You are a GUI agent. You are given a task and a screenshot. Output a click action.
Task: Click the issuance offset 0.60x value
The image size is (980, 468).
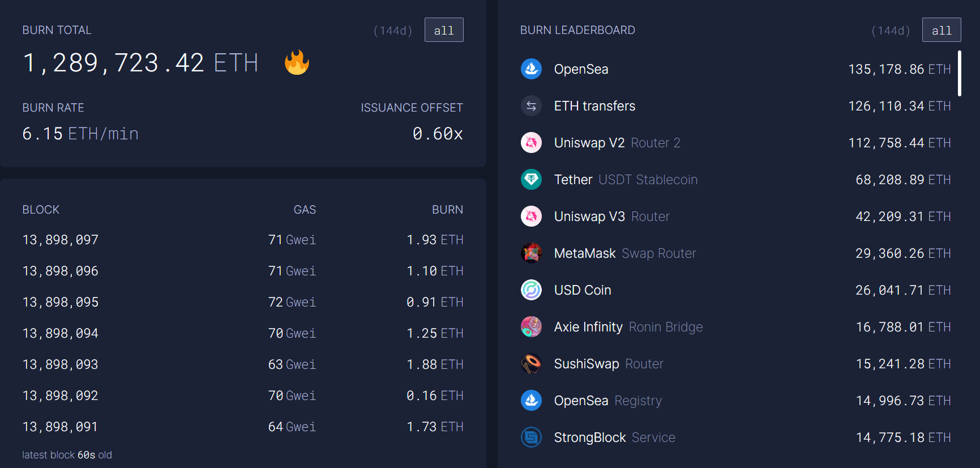pos(438,134)
